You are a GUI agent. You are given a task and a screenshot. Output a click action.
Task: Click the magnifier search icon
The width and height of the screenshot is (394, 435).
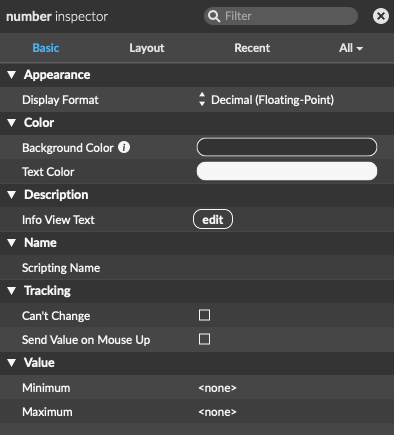214,16
